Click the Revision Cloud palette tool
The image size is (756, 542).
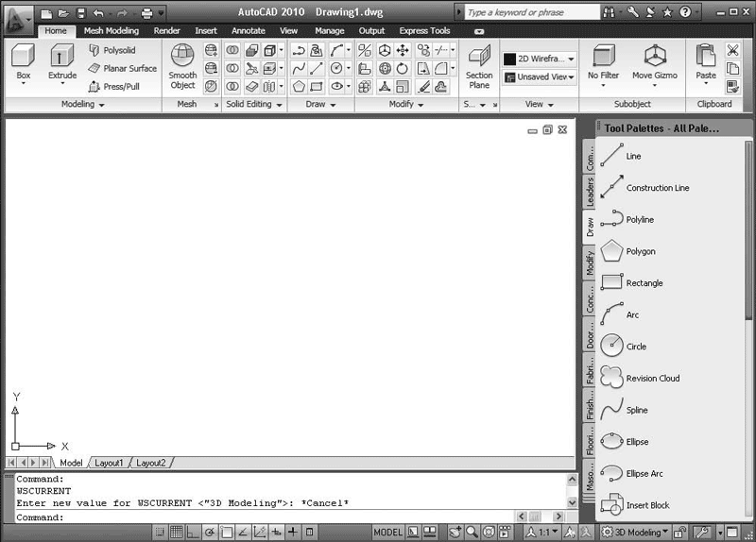click(641, 379)
